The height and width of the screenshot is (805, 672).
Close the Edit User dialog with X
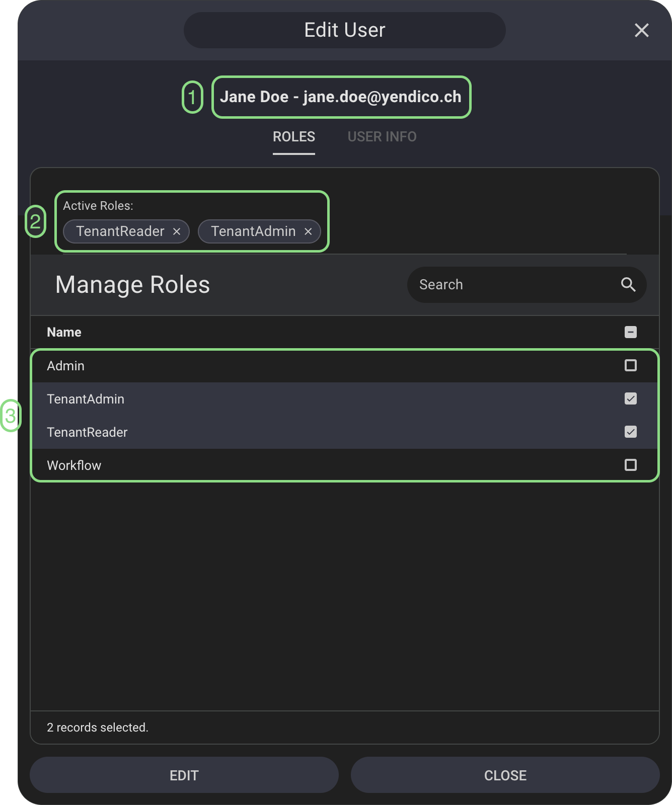point(641,30)
